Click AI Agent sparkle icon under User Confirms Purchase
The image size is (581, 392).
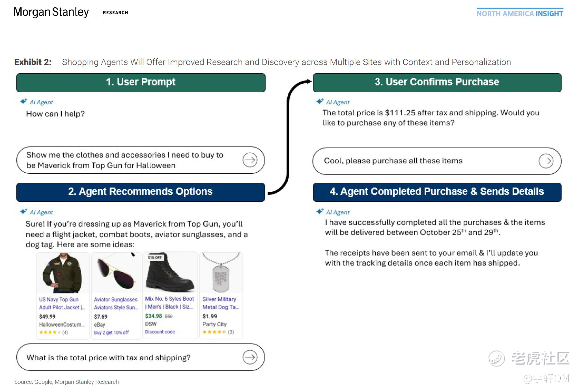point(320,102)
